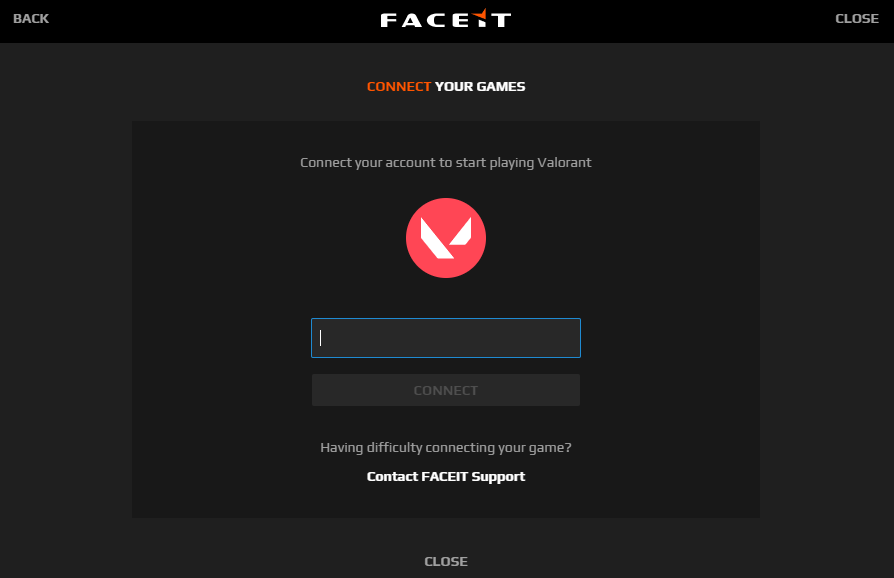Viewport: 894px width, 578px height.
Task: Go back using the BACK button
Action: click(31, 19)
